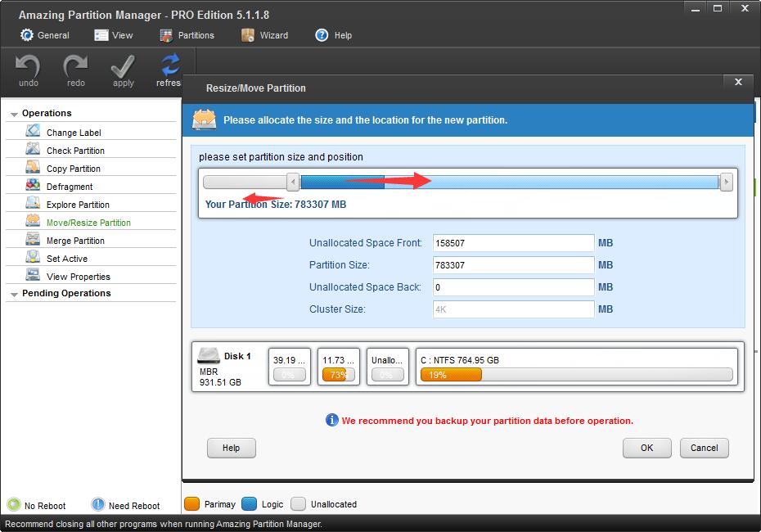The image size is (761, 532).
Task: Click the Check Partition icon
Action: (33, 148)
